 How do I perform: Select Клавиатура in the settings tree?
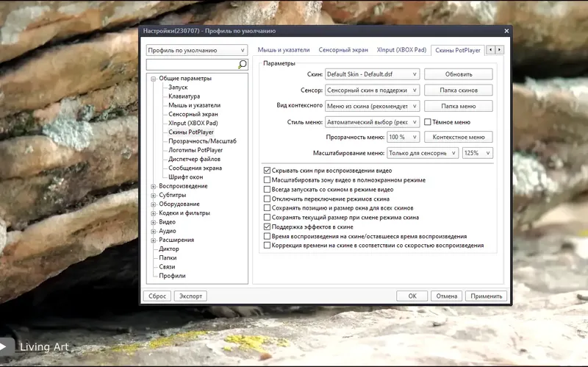184,96
